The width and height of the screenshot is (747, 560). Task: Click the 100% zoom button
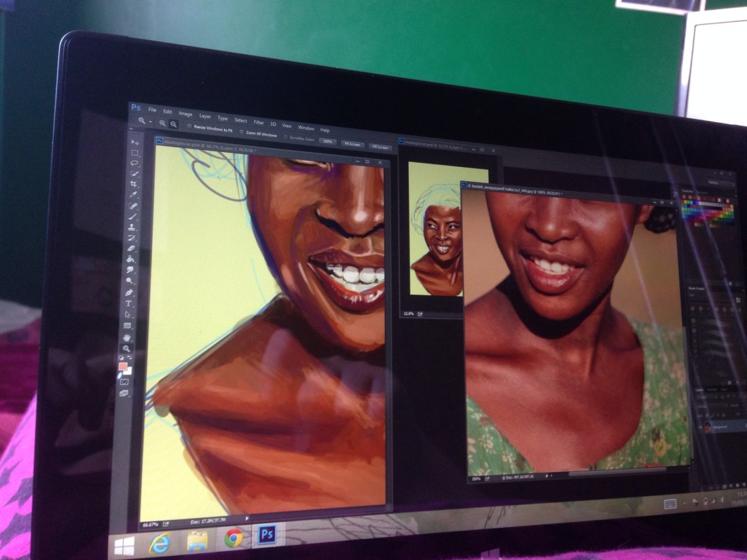point(328,142)
